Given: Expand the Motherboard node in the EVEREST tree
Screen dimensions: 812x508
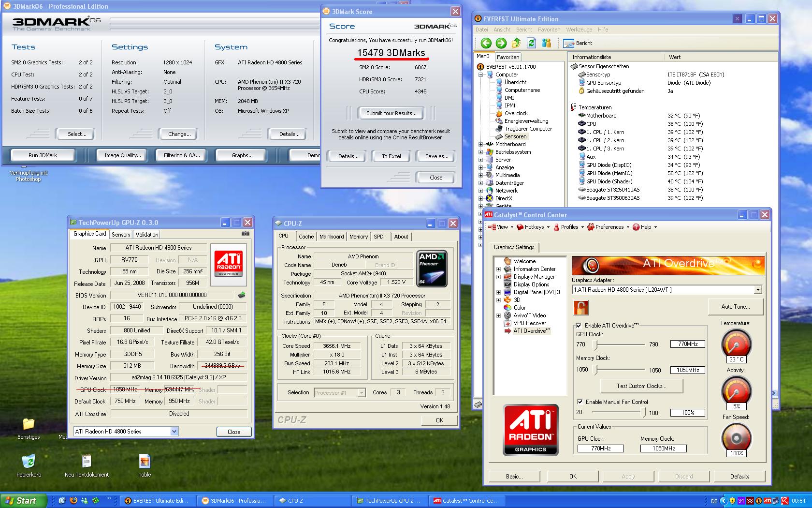Looking at the screenshot, I should tap(481, 144).
